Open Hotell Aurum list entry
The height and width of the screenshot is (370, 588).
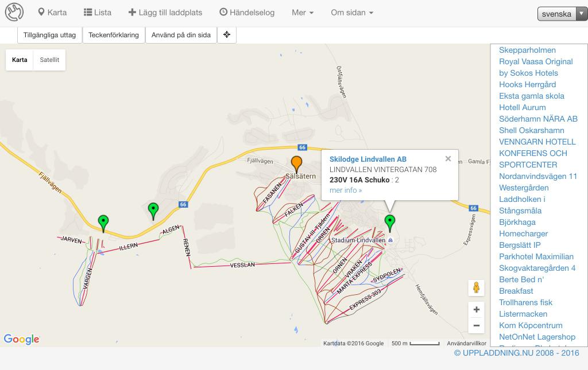523,107
